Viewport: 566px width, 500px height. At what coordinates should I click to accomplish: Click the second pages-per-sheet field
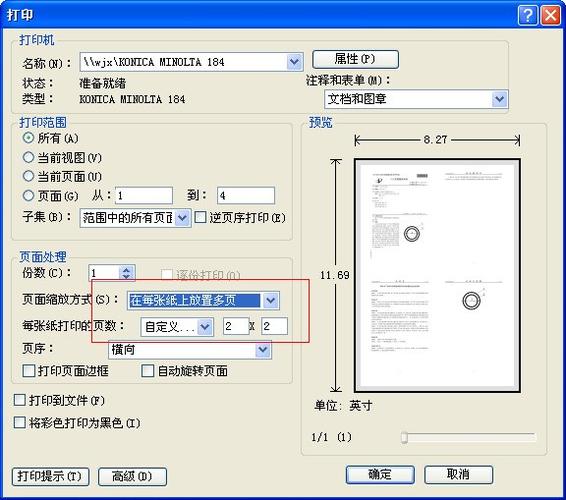pyautogui.click(x=274, y=326)
